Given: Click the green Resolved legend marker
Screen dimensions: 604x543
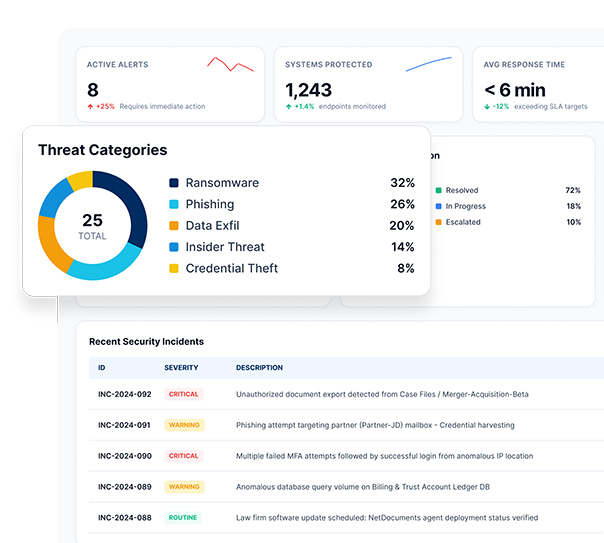Looking at the screenshot, I should pos(438,190).
